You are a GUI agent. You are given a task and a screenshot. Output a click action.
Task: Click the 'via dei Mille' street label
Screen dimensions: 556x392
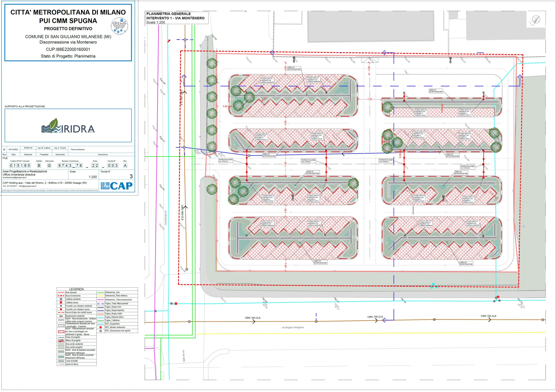tap(184, 356)
